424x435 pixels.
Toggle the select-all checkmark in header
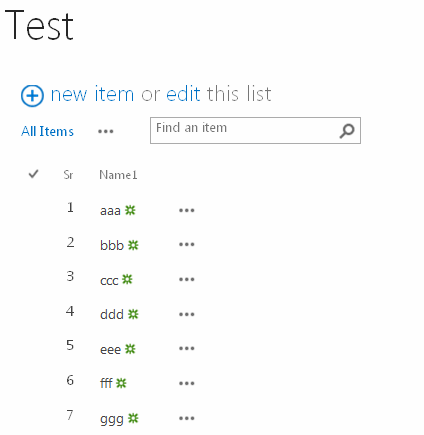pos(34,174)
